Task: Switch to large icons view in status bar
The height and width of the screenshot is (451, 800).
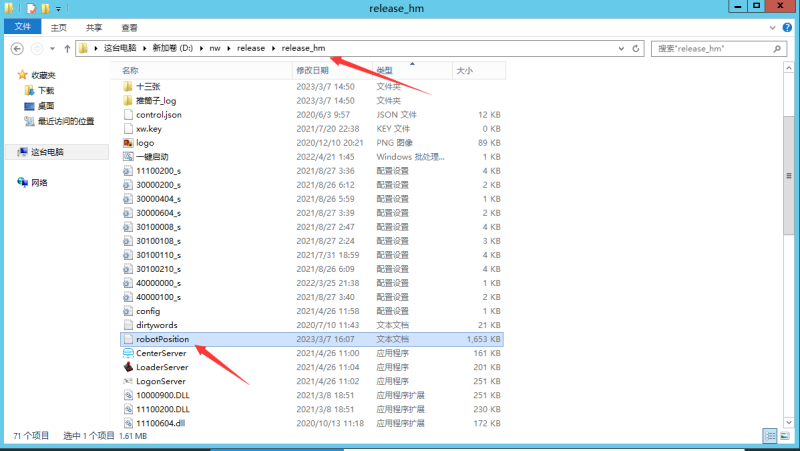Action: tap(784, 436)
